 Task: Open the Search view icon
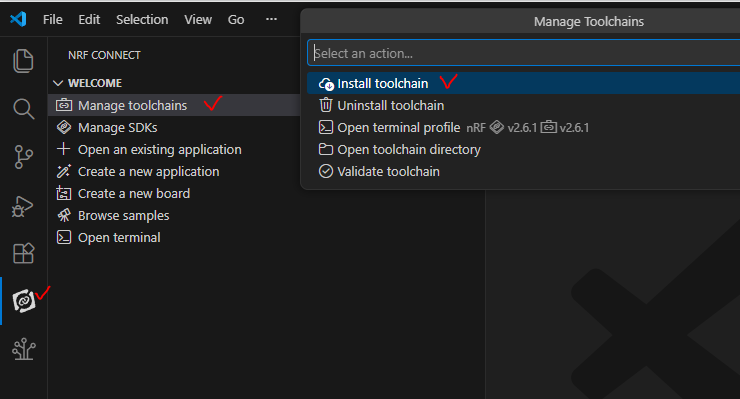point(23,109)
